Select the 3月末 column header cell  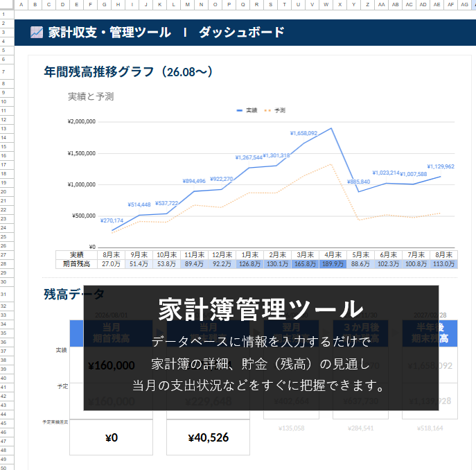[x=306, y=255]
